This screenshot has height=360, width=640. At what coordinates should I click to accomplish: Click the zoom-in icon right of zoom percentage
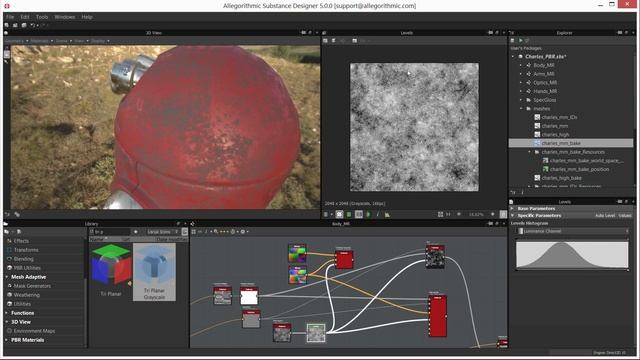[x=493, y=214]
